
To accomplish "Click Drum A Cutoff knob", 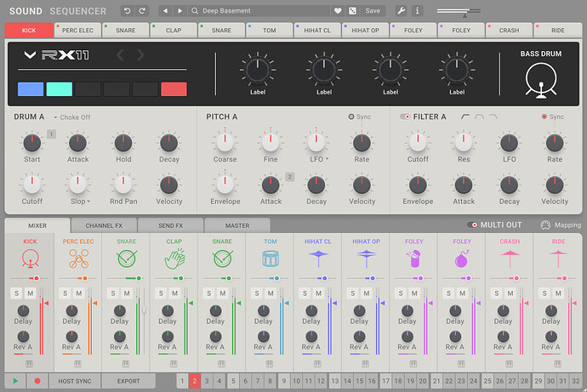I will point(32,185).
